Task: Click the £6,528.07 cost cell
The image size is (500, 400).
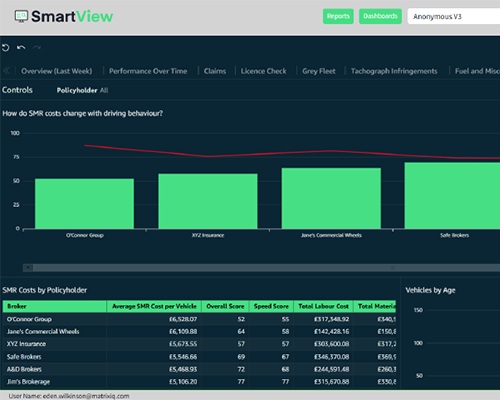Action: coord(183,319)
